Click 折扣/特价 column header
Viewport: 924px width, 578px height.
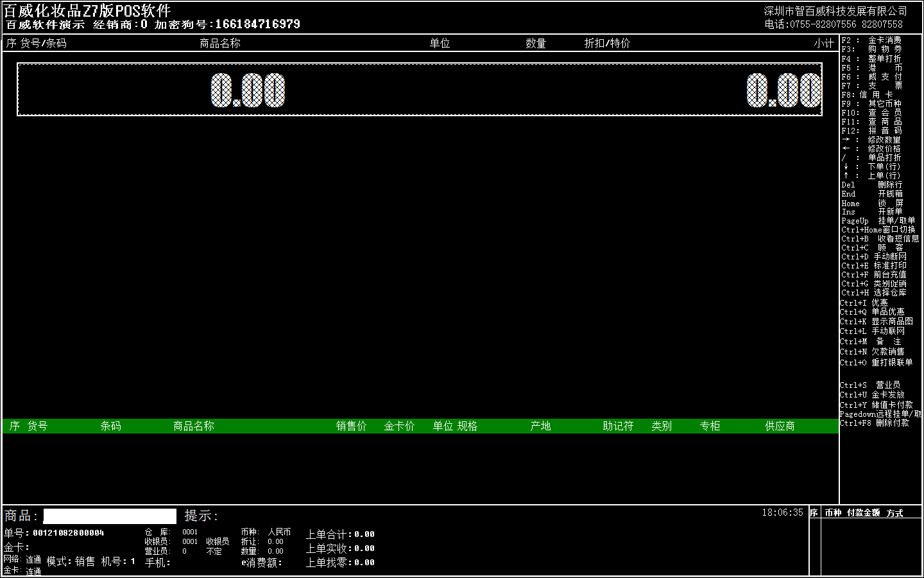[607, 43]
